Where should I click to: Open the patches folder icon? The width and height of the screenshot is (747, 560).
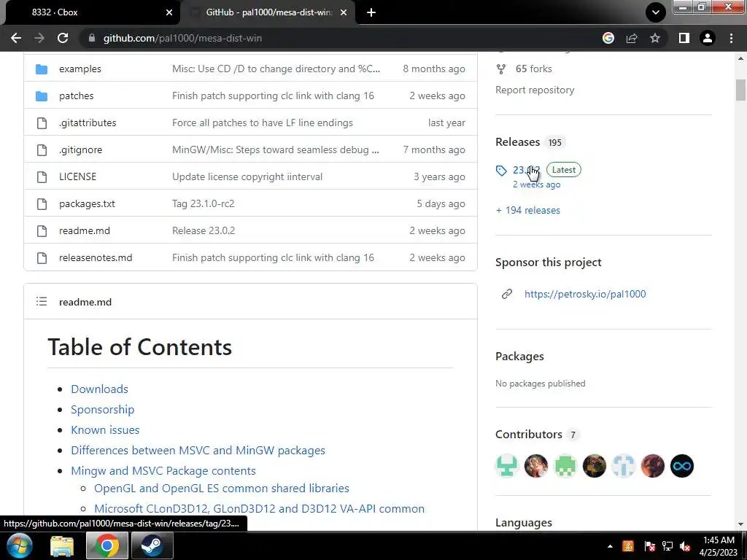42,96
